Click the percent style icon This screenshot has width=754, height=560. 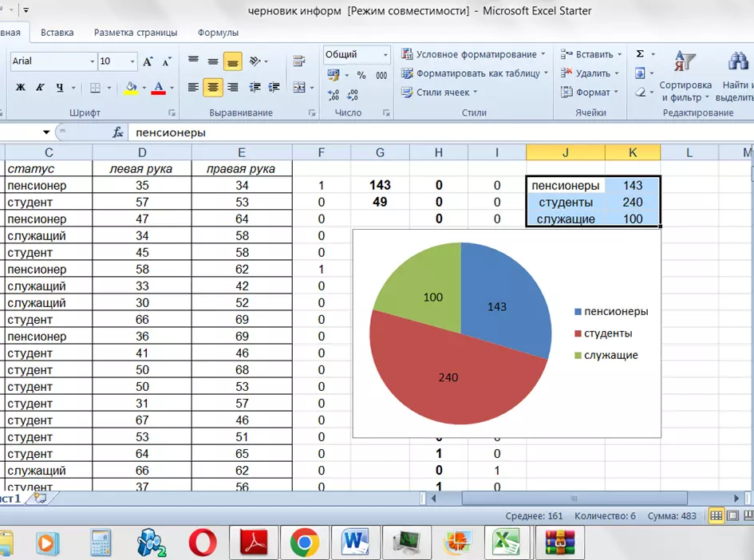[x=361, y=75]
